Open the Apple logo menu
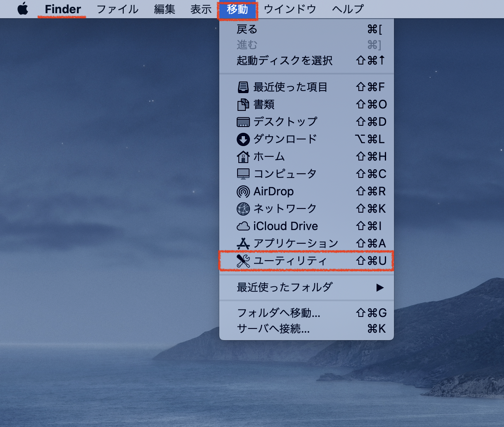 pyautogui.click(x=23, y=9)
